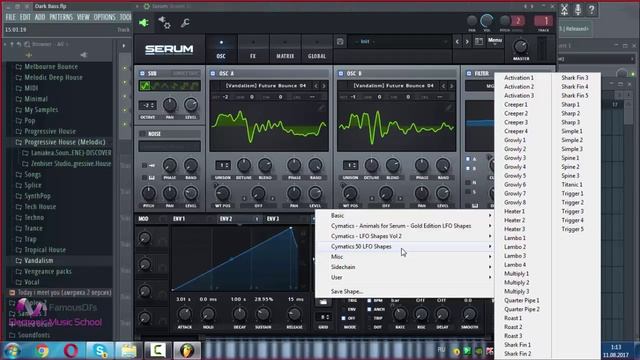Toggle the SUB oscillator enable switch
The image size is (640, 360).
(142, 73)
